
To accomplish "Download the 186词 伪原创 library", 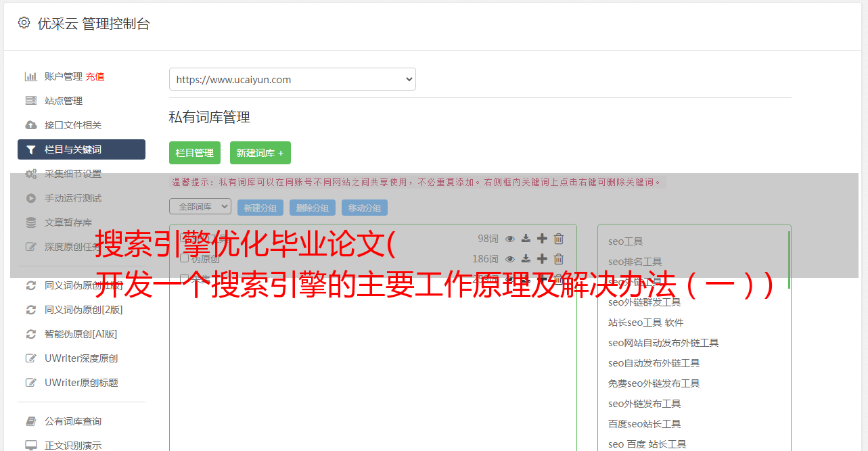I will [x=526, y=259].
